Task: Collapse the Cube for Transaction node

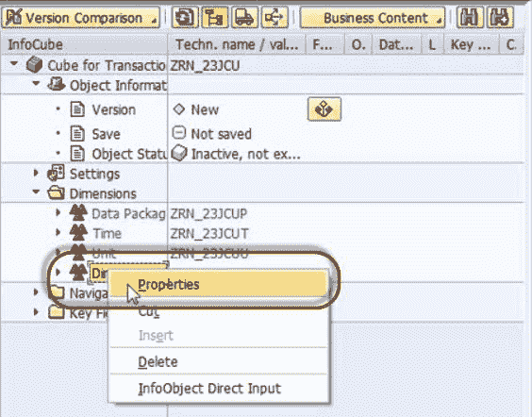Action: 14,64
